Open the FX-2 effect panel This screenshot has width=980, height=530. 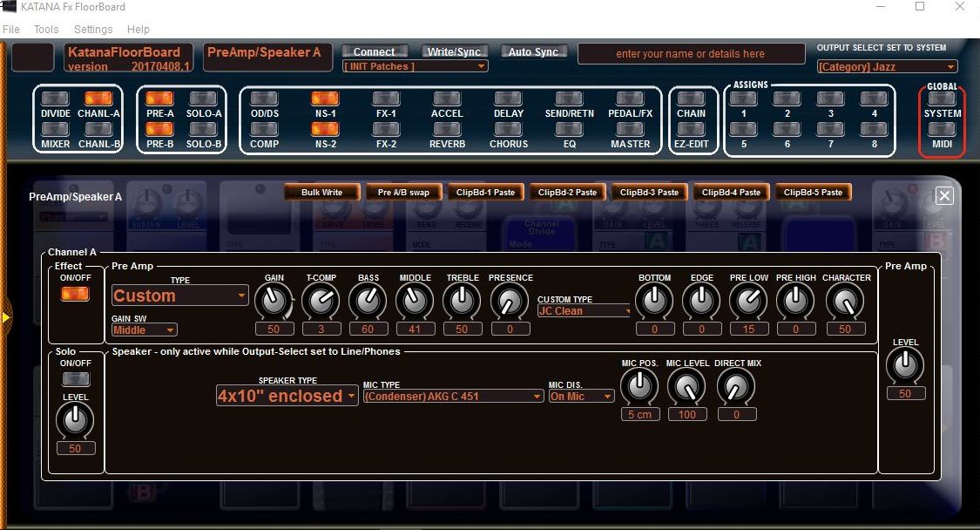tap(386, 129)
